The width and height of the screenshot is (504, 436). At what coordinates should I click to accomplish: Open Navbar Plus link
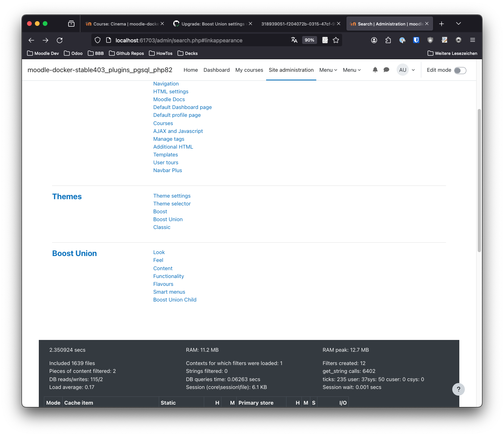tap(168, 170)
